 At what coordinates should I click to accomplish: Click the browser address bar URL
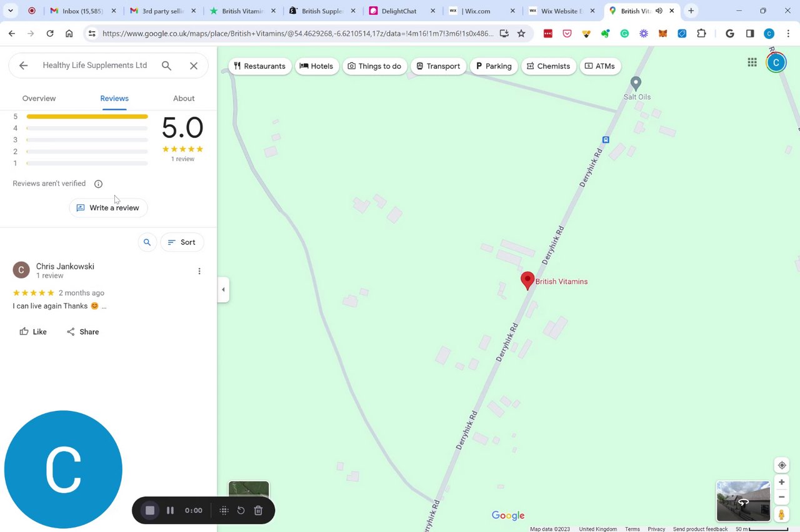[x=297, y=34]
